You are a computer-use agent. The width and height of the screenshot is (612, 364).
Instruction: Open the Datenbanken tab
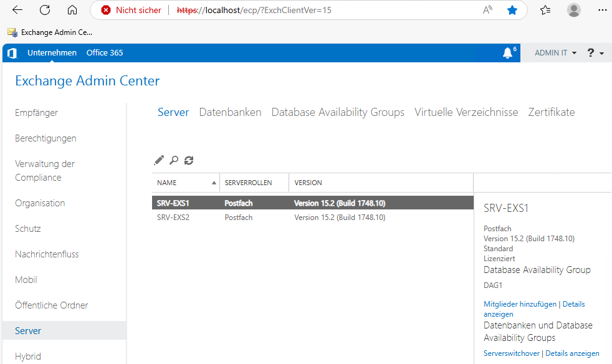tap(231, 112)
